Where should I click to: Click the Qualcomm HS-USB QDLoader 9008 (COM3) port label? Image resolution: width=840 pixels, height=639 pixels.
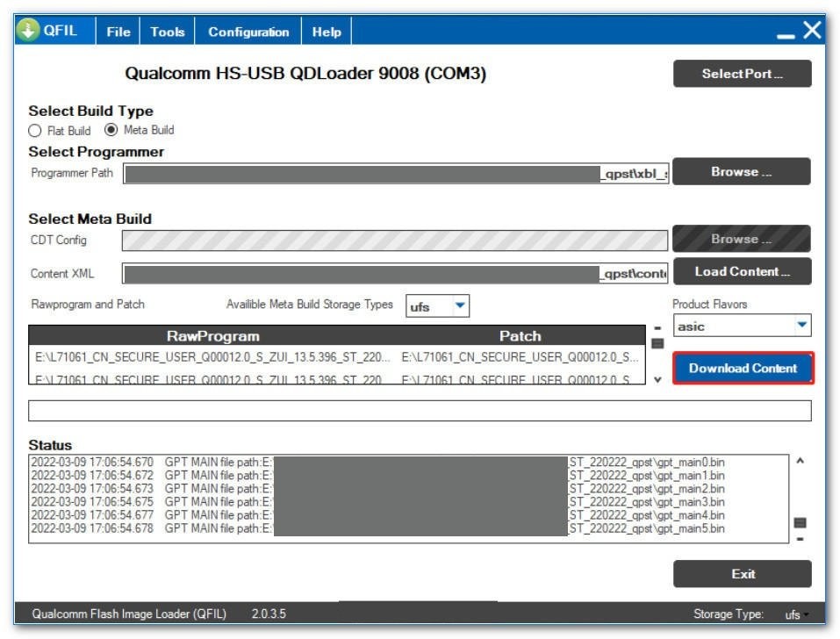coord(305,74)
